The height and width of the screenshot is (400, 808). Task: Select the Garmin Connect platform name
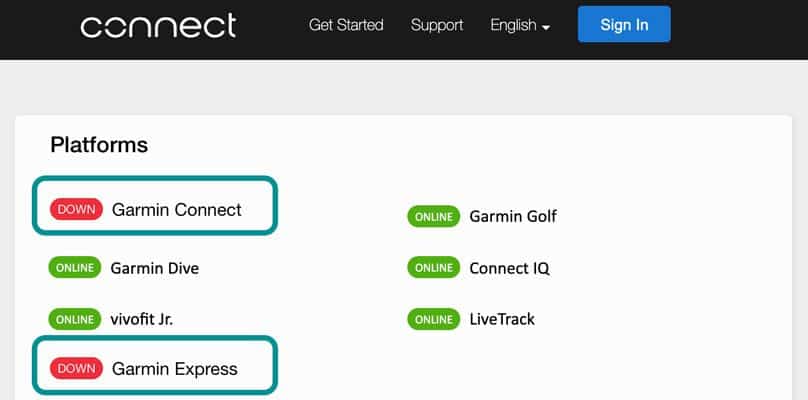(x=177, y=210)
